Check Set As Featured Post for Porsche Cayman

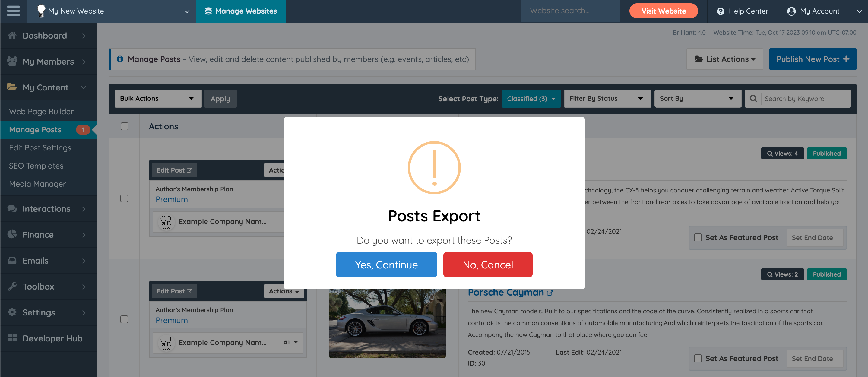pyautogui.click(x=698, y=358)
